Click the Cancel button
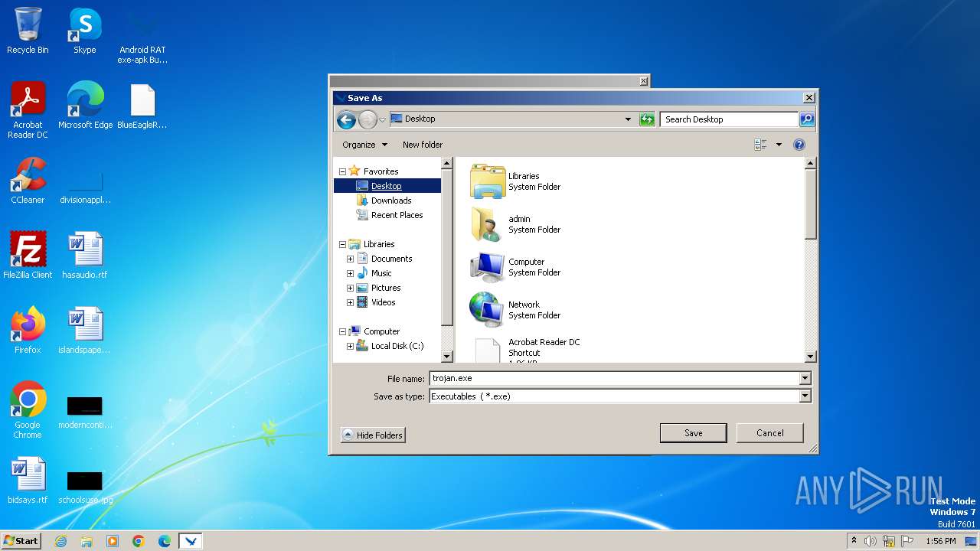The width and height of the screenshot is (980, 551). pyautogui.click(x=769, y=433)
